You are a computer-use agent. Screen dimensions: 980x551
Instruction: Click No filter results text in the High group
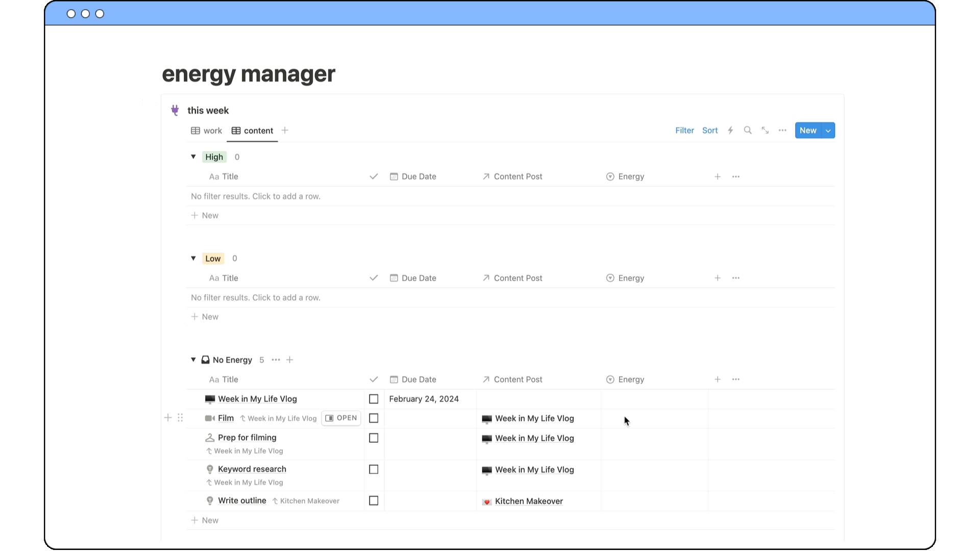pos(256,196)
